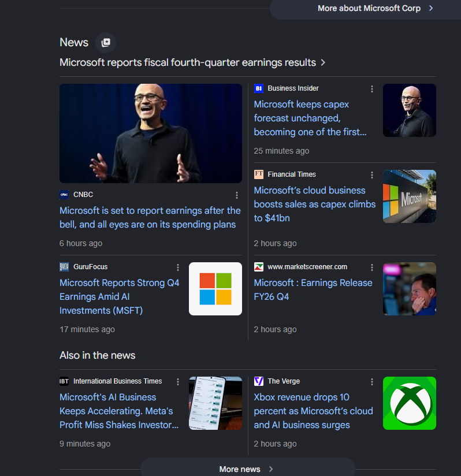Open the Business Insider article three-dot menu
The image size is (461, 476).
coord(372,89)
